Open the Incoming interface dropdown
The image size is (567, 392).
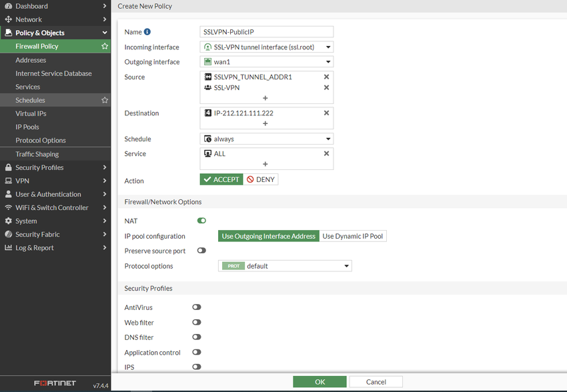coord(266,47)
